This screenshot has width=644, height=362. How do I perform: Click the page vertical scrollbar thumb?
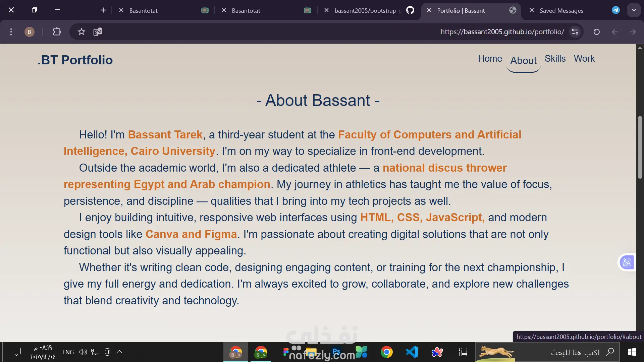(x=640, y=147)
